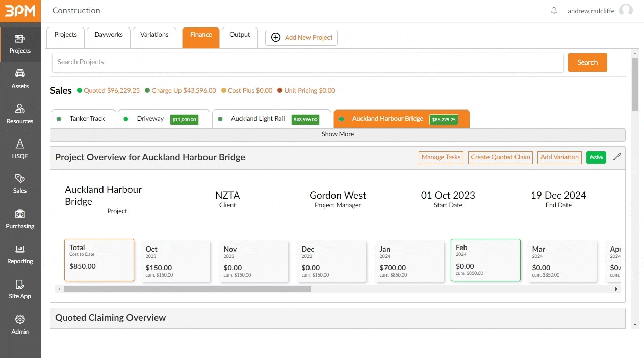Click the pencil edit icon
The width and height of the screenshot is (644, 358).
click(617, 157)
